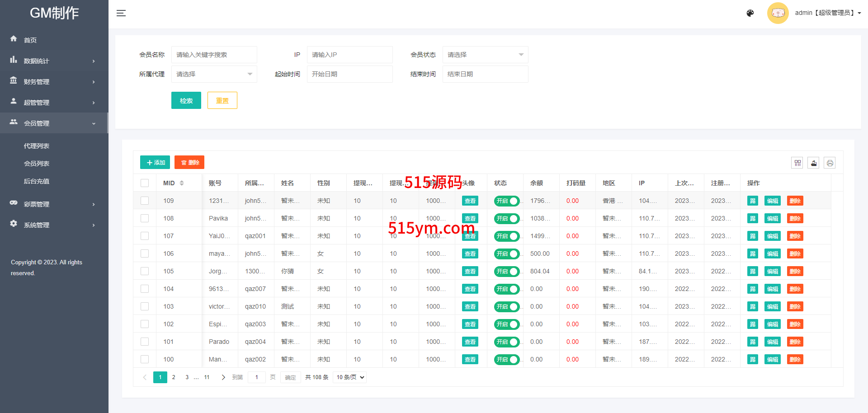
Task: Open the column filter grid icon
Action: point(797,163)
